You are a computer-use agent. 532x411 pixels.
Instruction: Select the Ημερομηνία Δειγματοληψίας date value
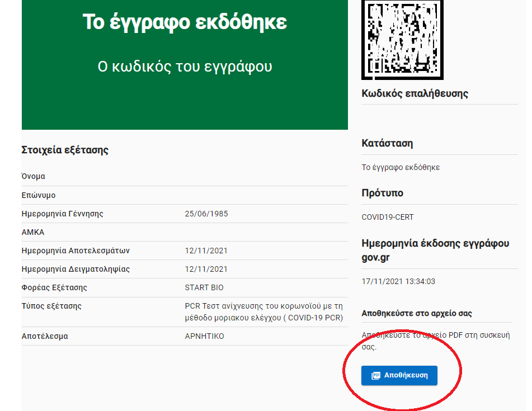tap(206, 269)
